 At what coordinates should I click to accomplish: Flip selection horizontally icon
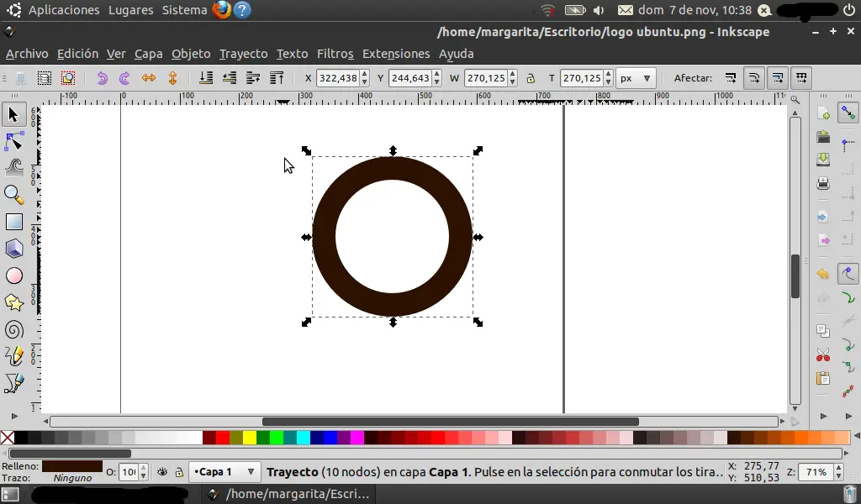tap(149, 78)
